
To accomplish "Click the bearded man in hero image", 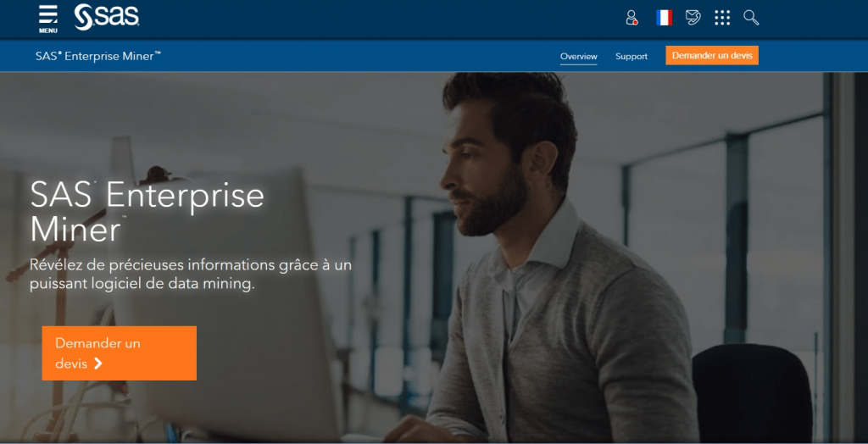I will click(526, 254).
